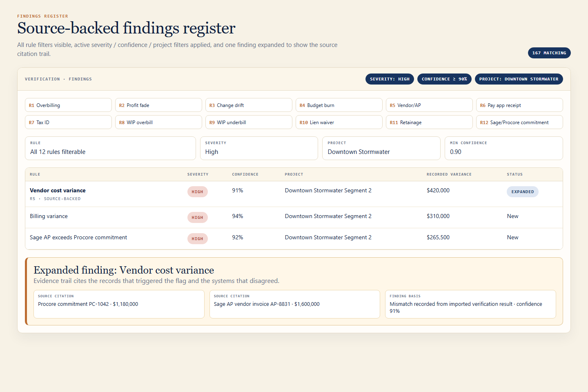Click Downtown Stormwater Segment 2 in Sage AP row

(328, 237)
